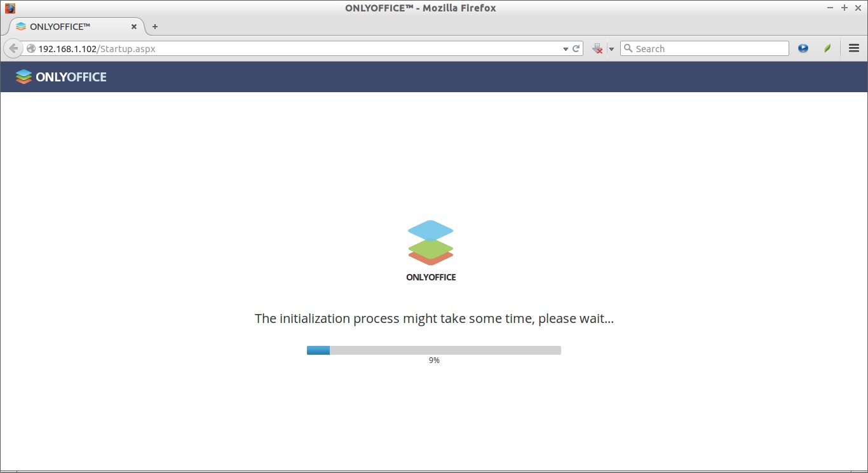This screenshot has width=868, height=473.
Task: Click the initialization progress bar
Action: pyautogui.click(x=434, y=350)
